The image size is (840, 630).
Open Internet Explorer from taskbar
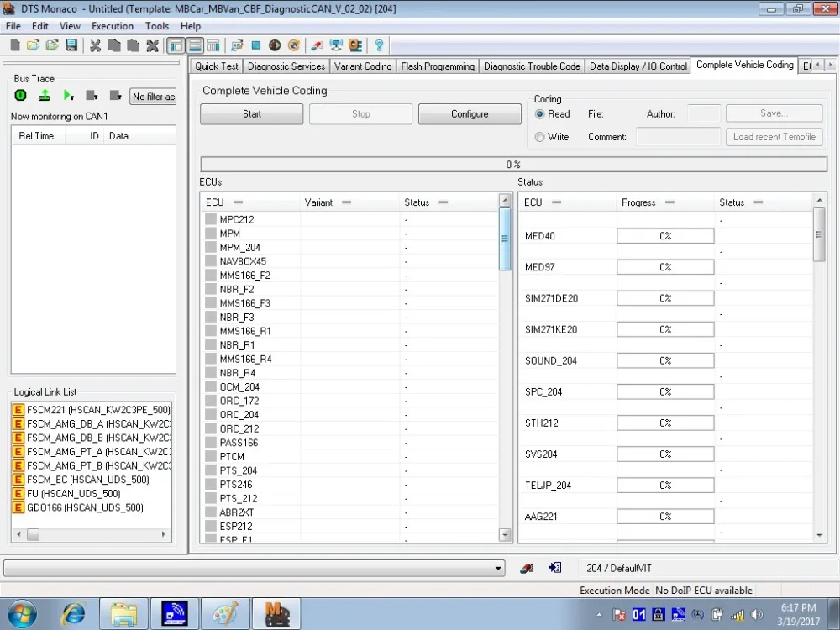coord(74,613)
